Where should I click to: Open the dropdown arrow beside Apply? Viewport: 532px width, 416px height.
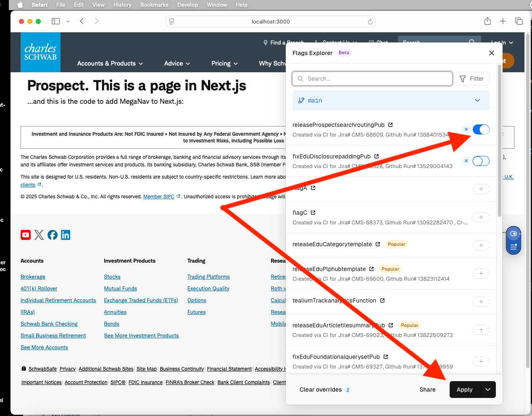[488, 390]
